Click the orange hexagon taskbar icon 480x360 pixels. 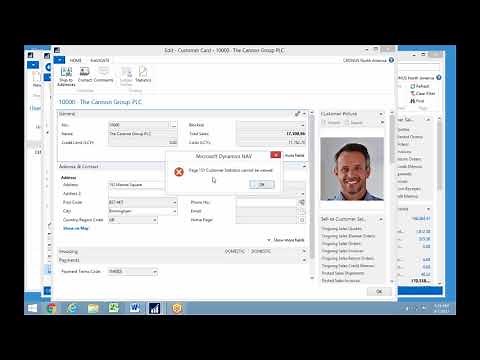pyautogui.click(x=177, y=308)
